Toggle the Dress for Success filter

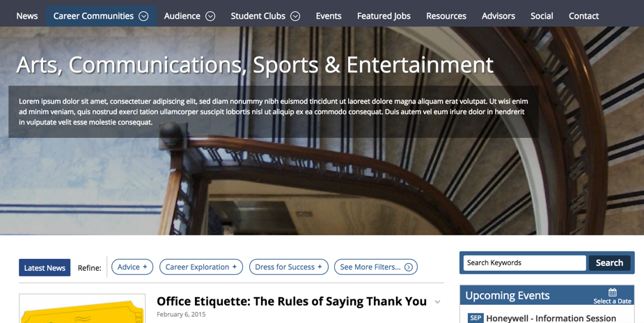[288, 267]
